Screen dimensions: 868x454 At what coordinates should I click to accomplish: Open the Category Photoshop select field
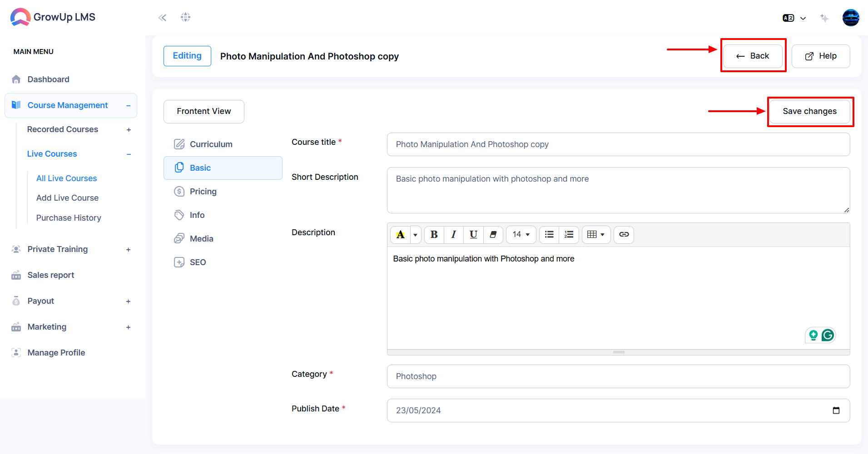coord(618,376)
